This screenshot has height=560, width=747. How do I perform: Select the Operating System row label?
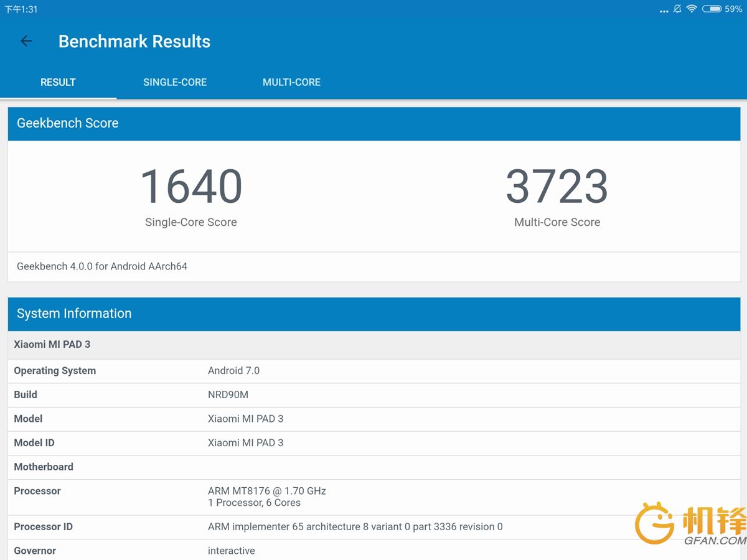(x=55, y=371)
